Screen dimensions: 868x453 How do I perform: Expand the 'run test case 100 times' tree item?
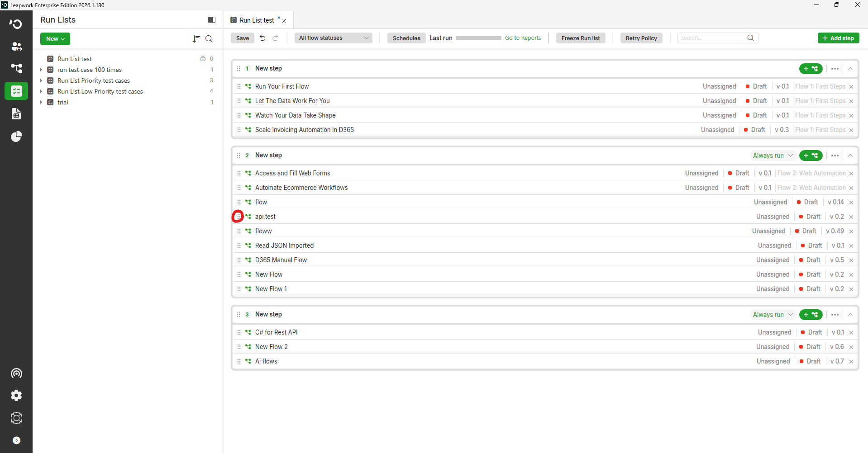point(41,70)
